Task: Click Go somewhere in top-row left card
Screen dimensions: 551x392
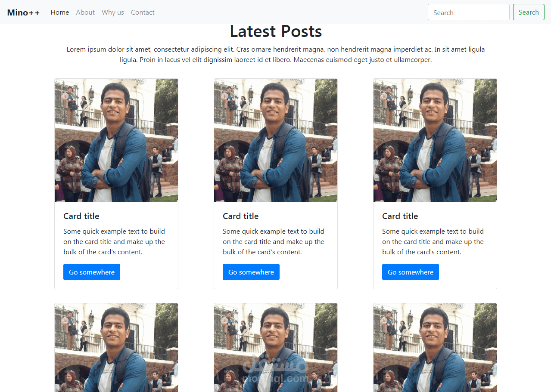Action: tap(92, 272)
